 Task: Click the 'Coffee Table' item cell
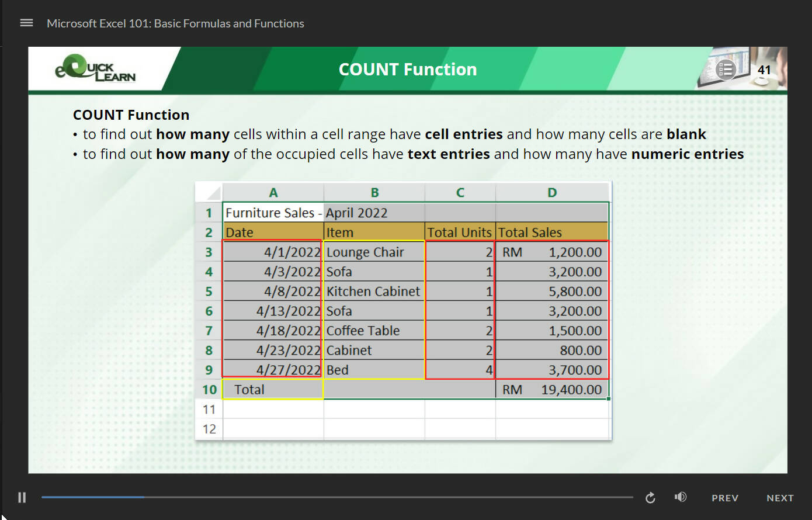pos(374,331)
